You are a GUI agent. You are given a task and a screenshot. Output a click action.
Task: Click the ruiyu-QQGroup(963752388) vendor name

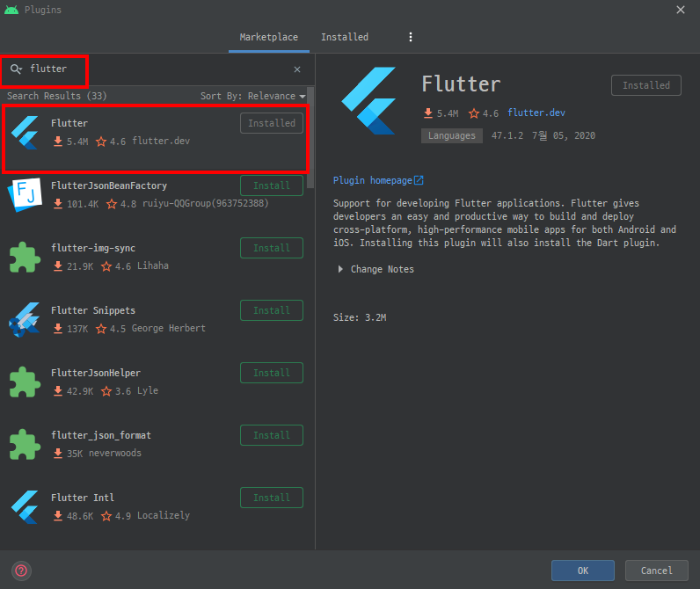[206, 203]
